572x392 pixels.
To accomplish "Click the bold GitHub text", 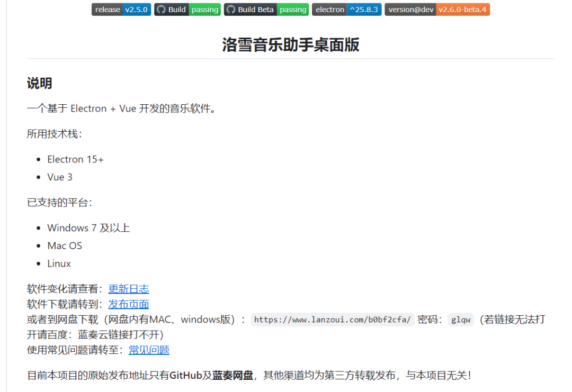I will tap(186, 375).
